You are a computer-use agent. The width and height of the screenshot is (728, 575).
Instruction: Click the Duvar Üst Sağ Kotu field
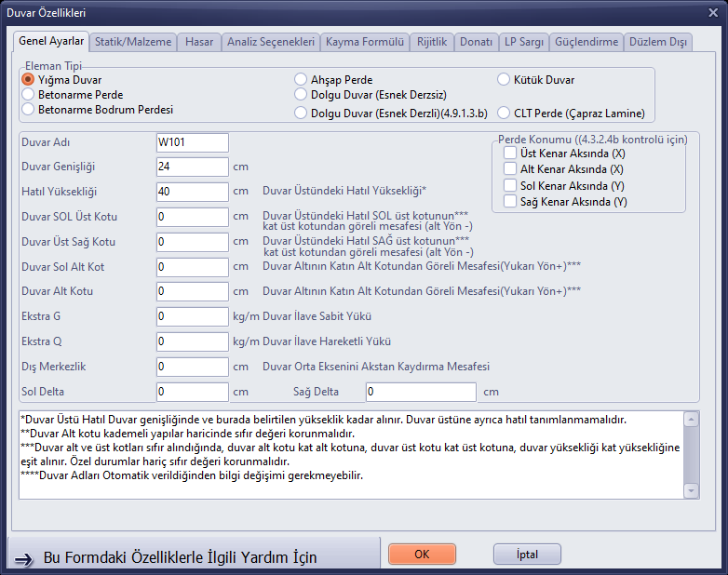[x=192, y=242]
